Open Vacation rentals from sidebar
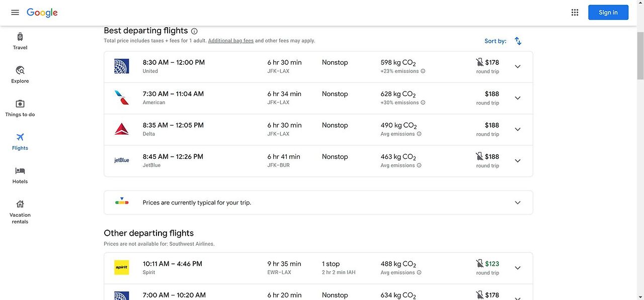 click(20, 212)
